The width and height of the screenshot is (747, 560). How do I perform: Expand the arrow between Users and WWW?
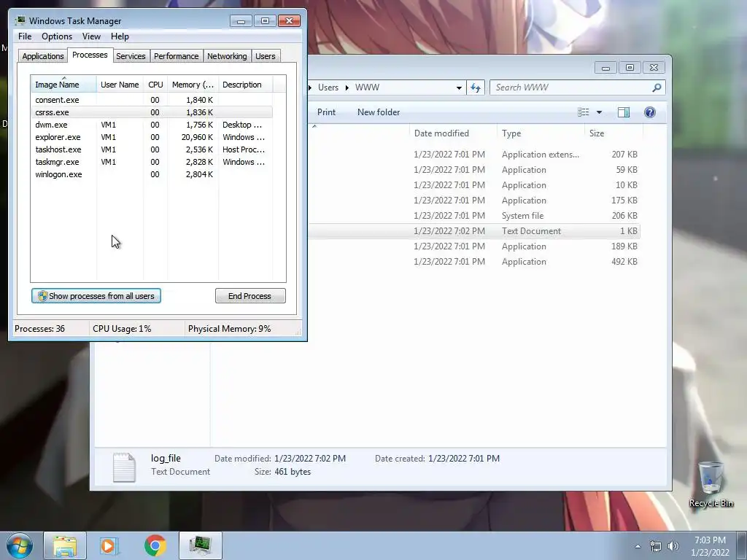pyautogui.click(x=347, y=87)
